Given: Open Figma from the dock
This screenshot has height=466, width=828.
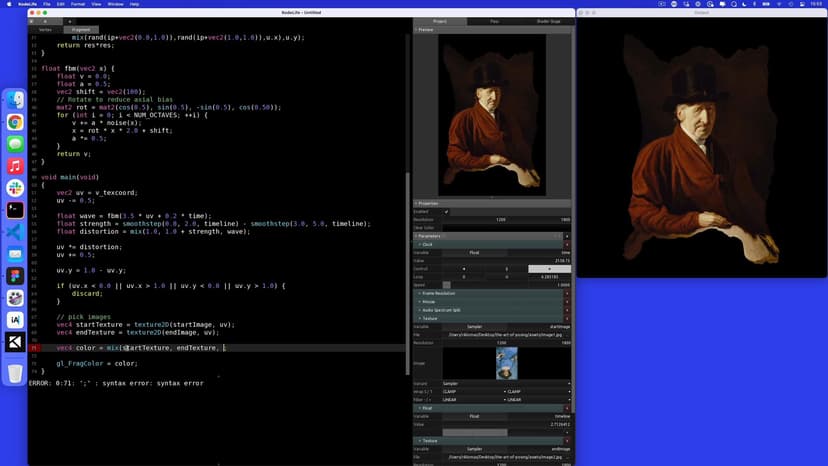Looking at the screenshot, I should point(15,276).
